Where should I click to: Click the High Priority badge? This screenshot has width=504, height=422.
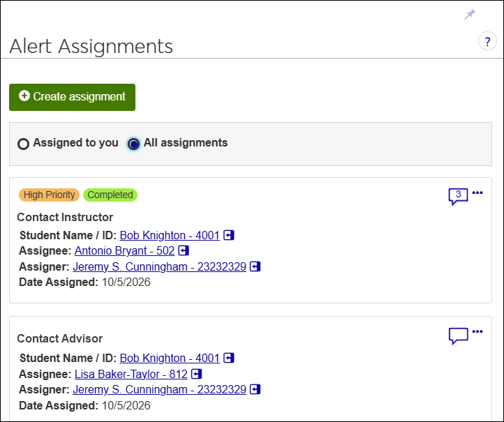point(49,195)
